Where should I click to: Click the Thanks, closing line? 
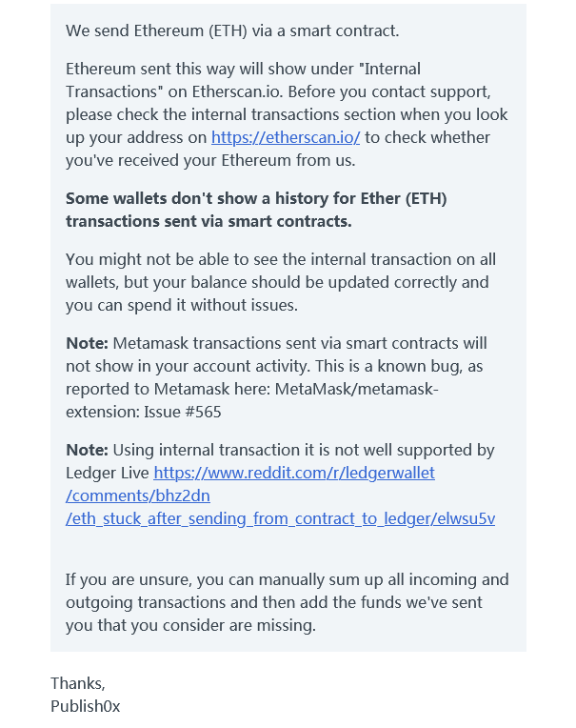tap(78, 683)
